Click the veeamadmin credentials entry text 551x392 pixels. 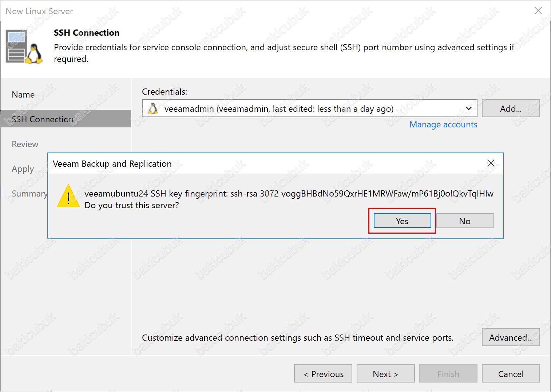[x=279, y=109]
